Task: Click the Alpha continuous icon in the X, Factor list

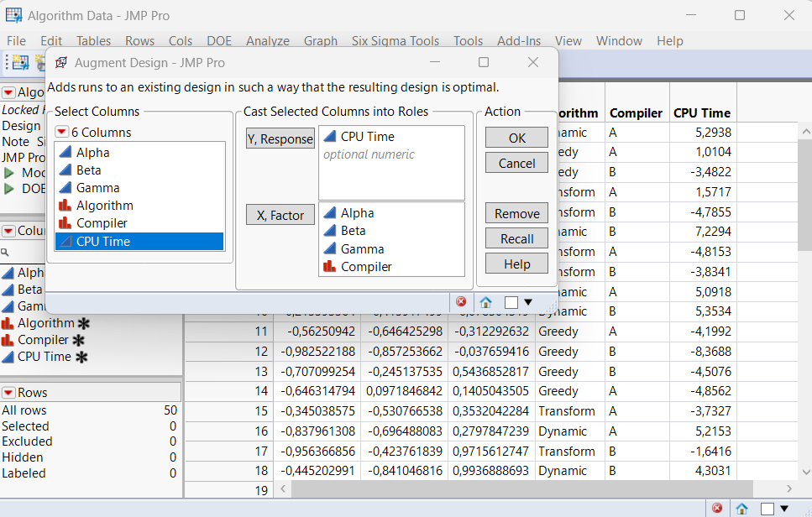Action: (329, 213)
